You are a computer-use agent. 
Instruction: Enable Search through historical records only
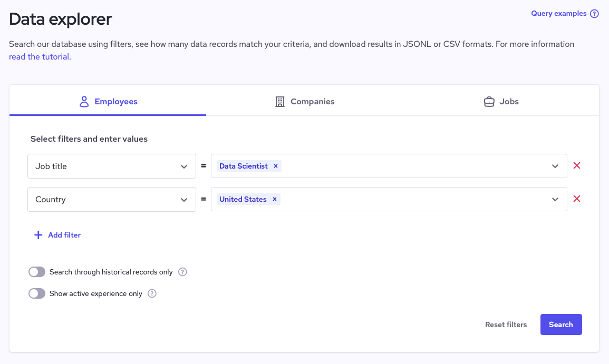point(37,272)
